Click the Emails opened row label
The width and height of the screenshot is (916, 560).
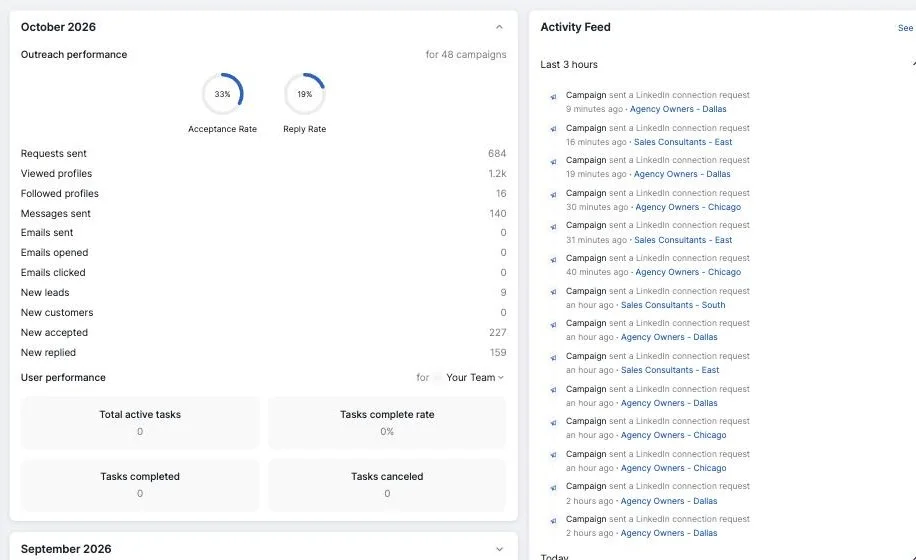[54, 252]
